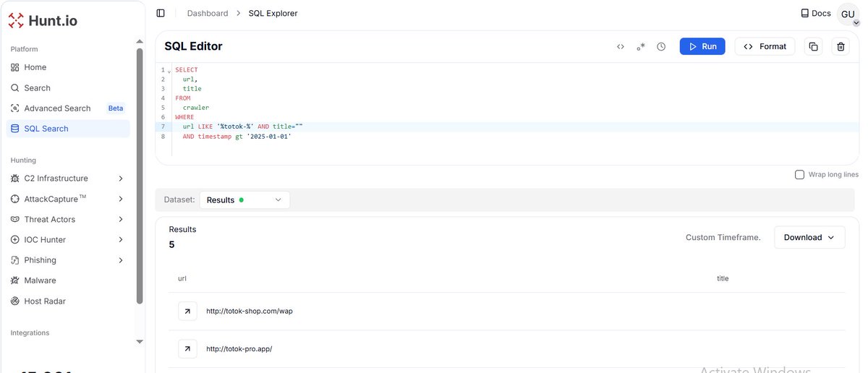Click the sidebar scrollbar
This screenshot has height=373, width=868.
(140, 176)
